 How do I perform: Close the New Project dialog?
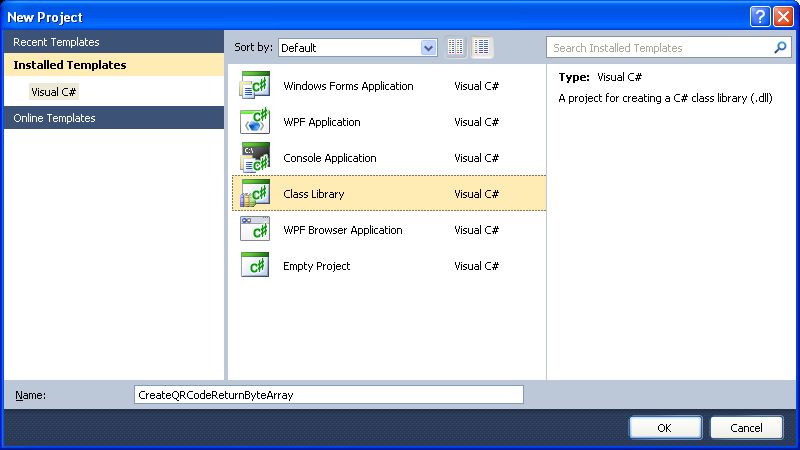(x=783, y=17)
